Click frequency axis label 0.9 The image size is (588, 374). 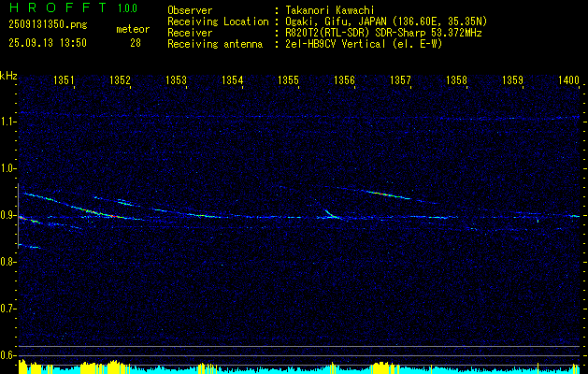click(x=7, y=215)
